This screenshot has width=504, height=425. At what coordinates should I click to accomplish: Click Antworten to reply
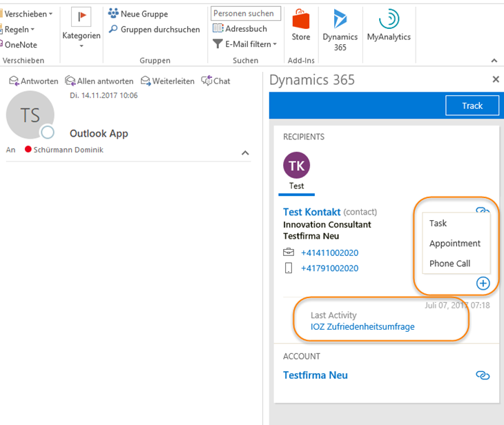pos(34,81)
